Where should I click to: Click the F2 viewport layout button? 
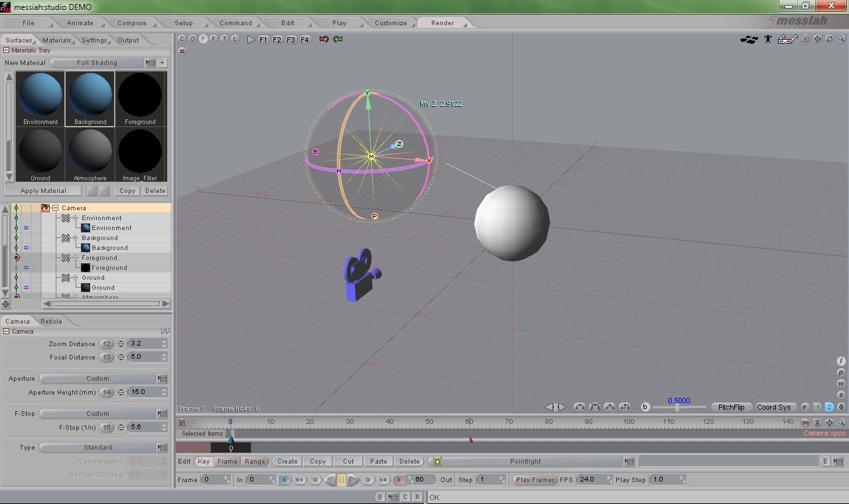pyautogui.click(x=277, y=40)
